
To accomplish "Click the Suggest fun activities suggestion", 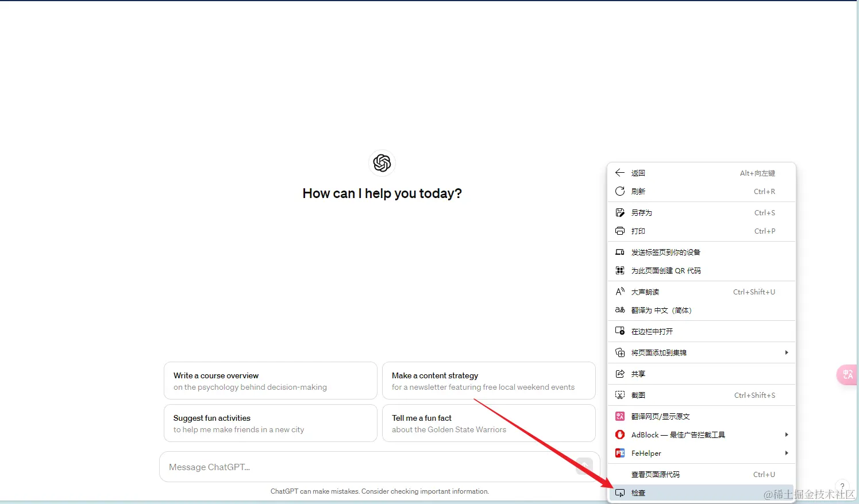I will pyautogui.click(x=271, y=423).
